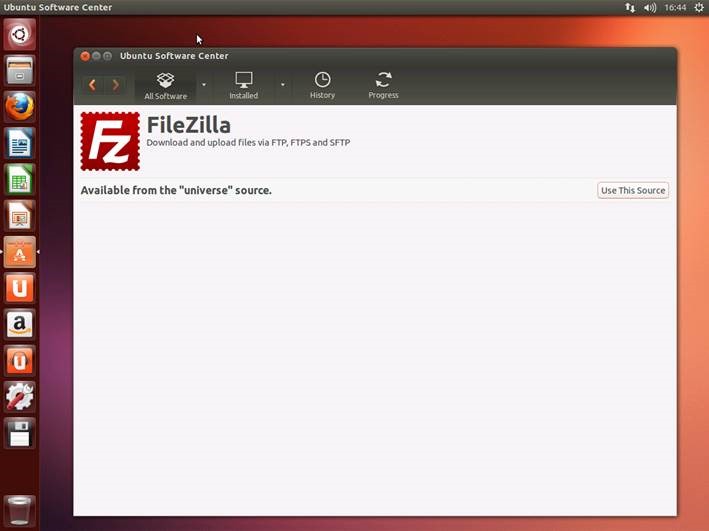The height and width of the screenshot is (531, 709).
Task: Switch to the Installed section
Action: coord(243,86)
